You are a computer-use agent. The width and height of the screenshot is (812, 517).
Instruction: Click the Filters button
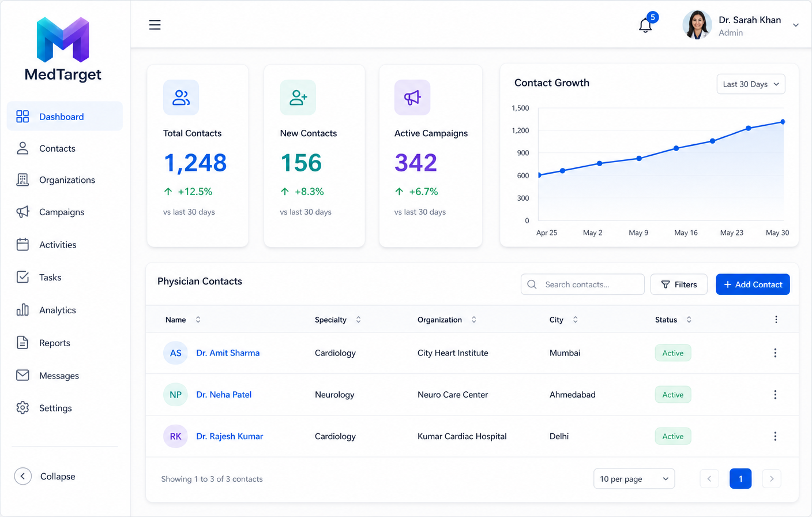(x=679, y=284)
